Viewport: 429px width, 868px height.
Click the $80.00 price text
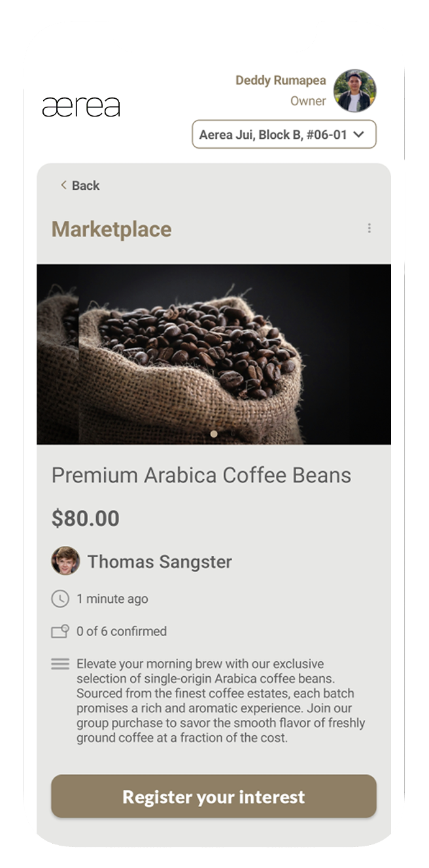[x=85, y=518]
